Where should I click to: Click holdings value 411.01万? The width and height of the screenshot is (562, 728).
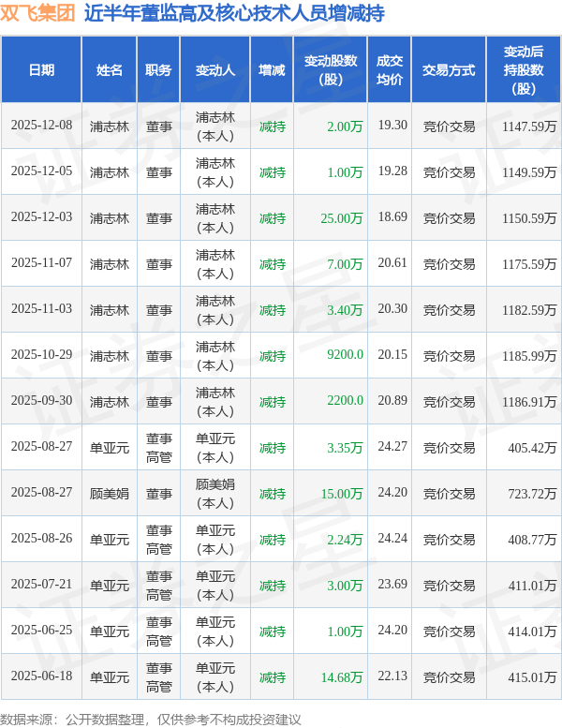click(532, 586)
